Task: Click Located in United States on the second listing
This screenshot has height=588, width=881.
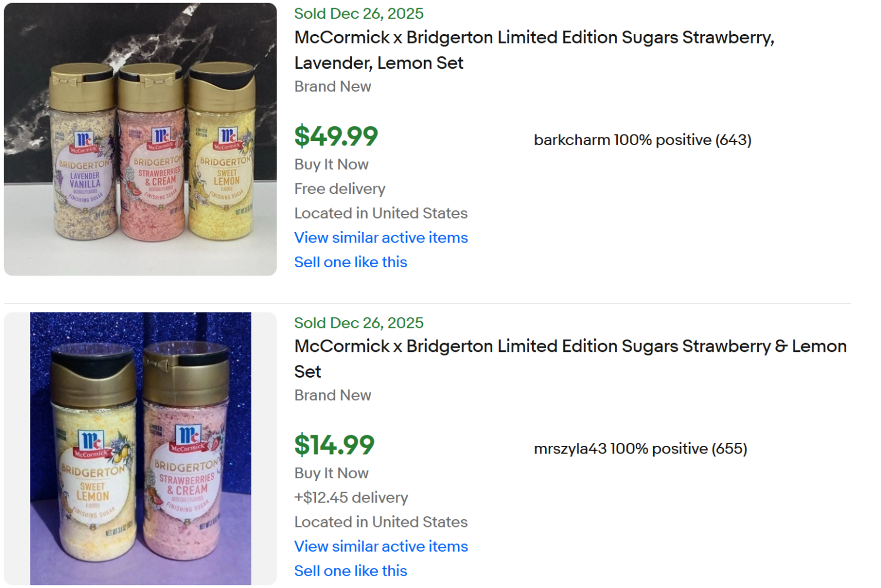Action: pos(380,522)
